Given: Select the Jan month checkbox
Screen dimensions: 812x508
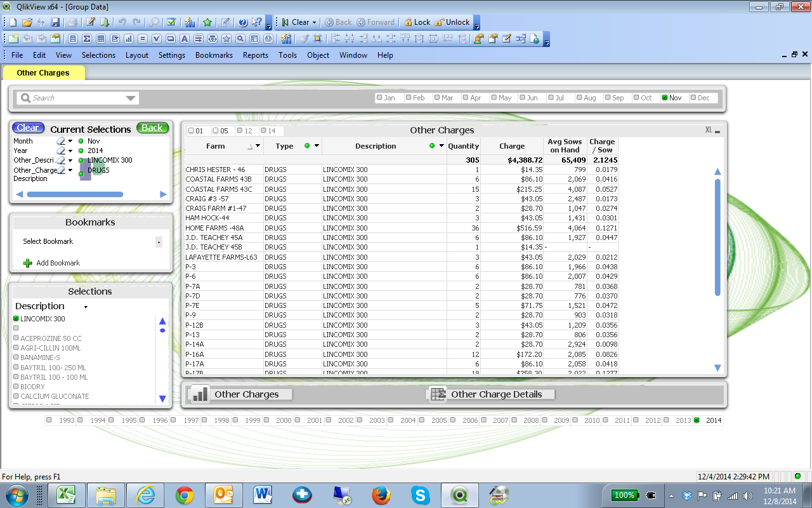Looking at the screenshot, I should click(379, 98).
